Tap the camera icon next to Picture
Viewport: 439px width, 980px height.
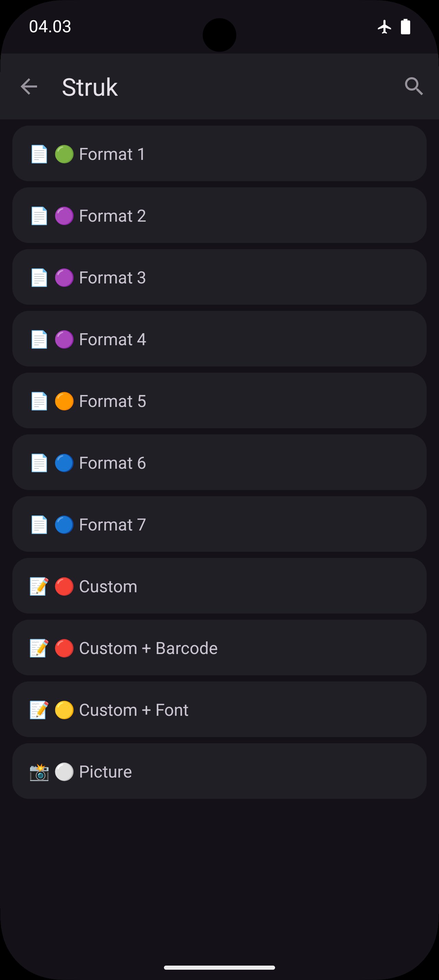(39, 772)
